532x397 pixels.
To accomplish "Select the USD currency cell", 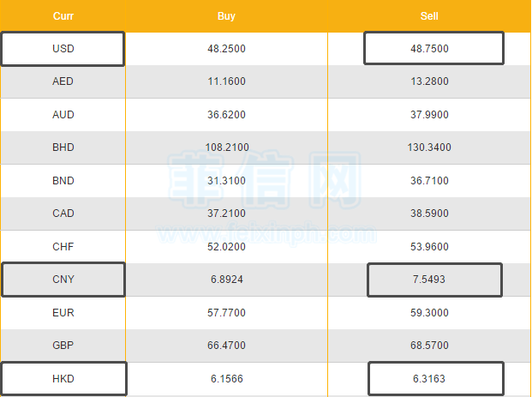I will point(63,49).
